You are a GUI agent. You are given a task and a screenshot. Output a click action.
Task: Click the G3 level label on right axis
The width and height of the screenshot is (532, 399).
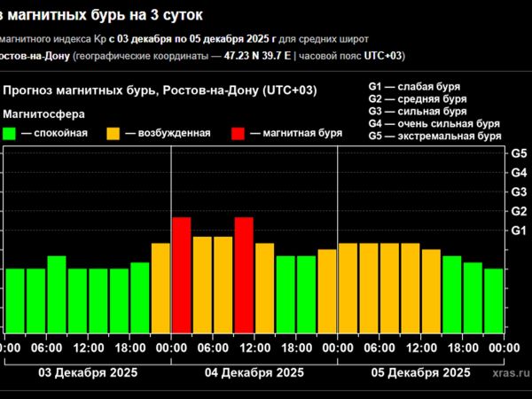[519, 192]
